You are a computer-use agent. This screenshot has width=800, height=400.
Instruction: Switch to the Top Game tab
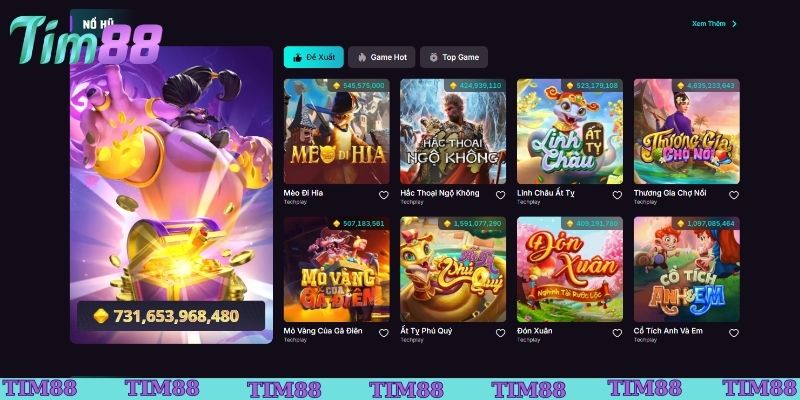coord(454,57)
